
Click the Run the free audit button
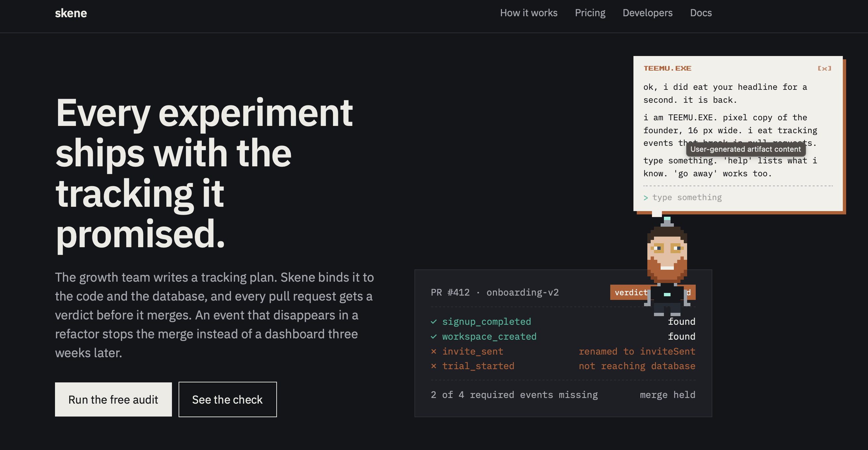pyautogui.click(x=113, y=399)
